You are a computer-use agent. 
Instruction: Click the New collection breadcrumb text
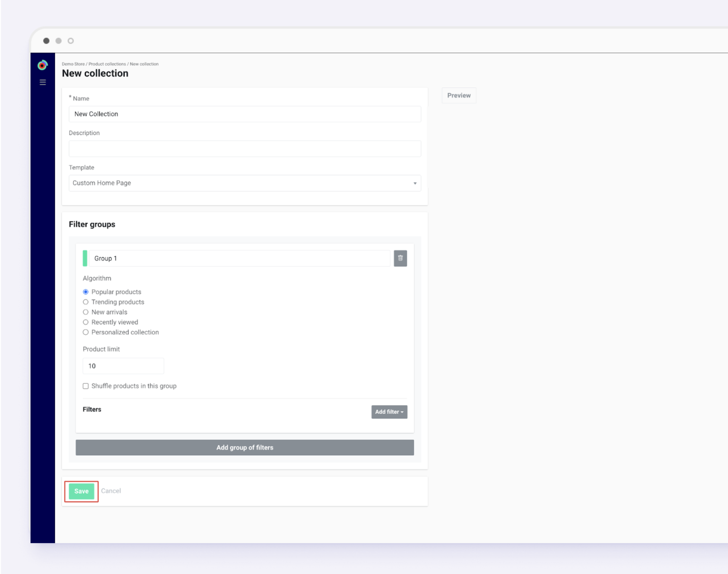(x=144, y=64)
